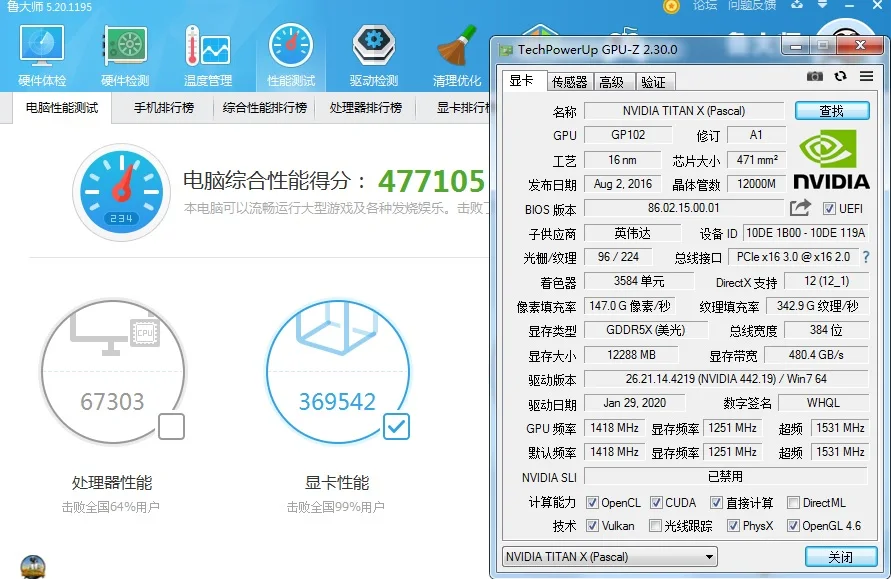The width and height of the screenshot is (891, 579).
Task: Click gold coin icon in title bar
Action: pos(672,6)
